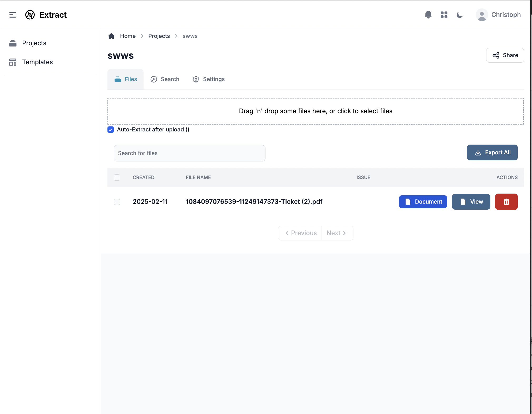Click the Share button

[505, 55]
